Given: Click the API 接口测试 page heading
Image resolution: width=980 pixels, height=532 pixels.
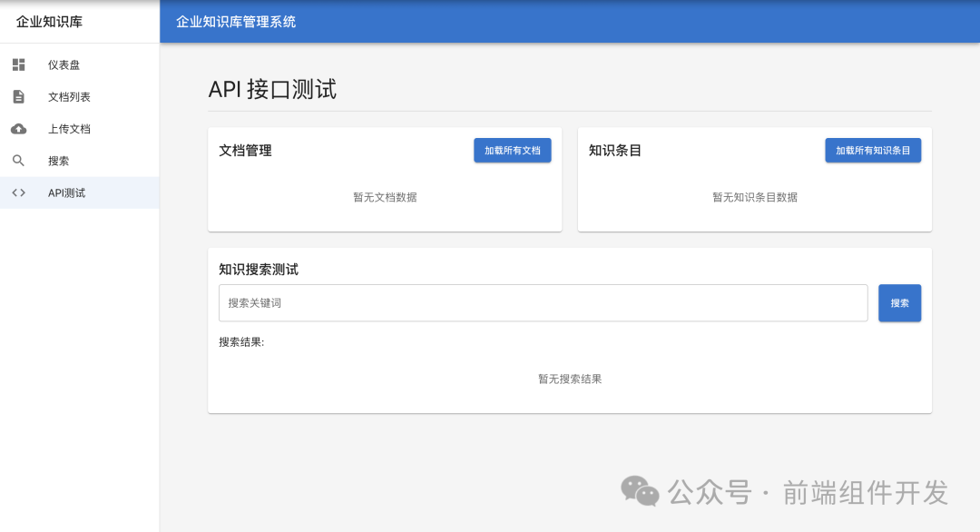Looking at the screenshot, I should [x=272, y=89].
